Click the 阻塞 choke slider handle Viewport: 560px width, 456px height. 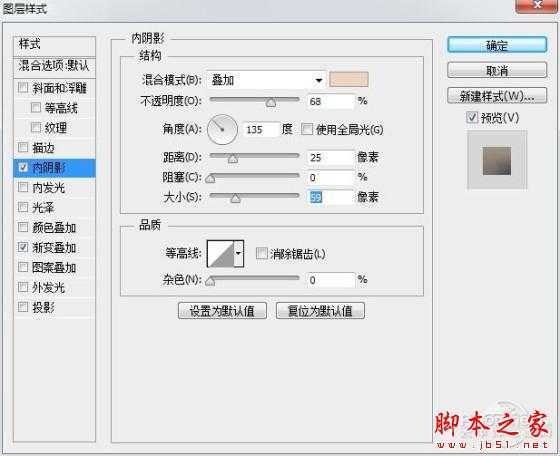(x=210, y=178)
